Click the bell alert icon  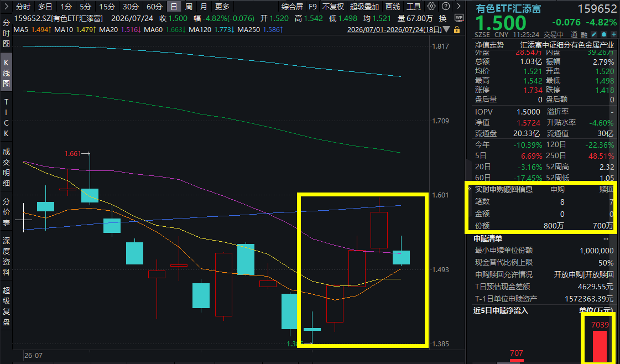(x=604, y=34)
